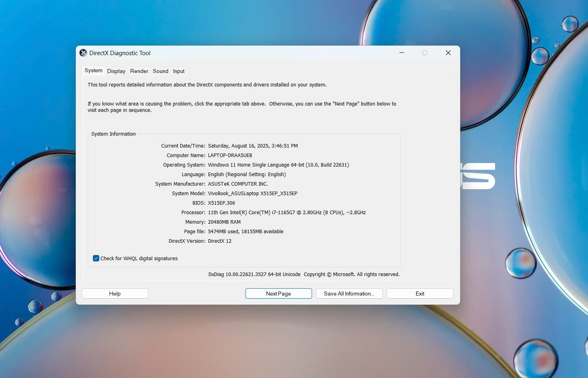Click the DxDiag 10.00.22621.3527 version text

pyautogui.click(x=254, y=274)
